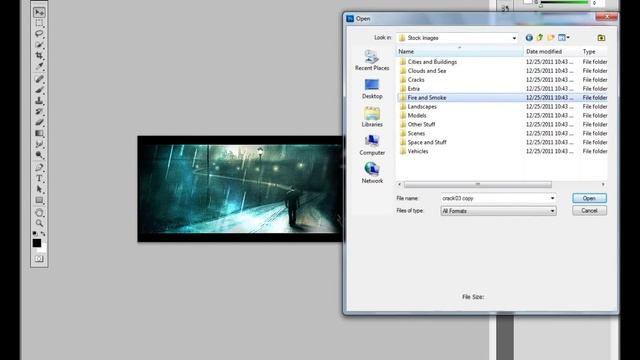Close the Open dialog window
Image resolution: width=640 pixels, height=360 pixels.
pos(607,17)
